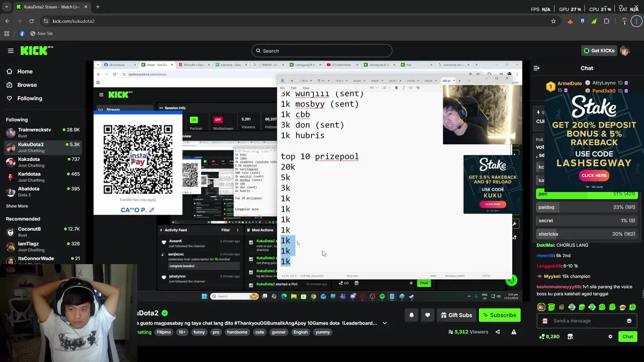
Task: Click the Gift Subs button
Action: [456, 315]
